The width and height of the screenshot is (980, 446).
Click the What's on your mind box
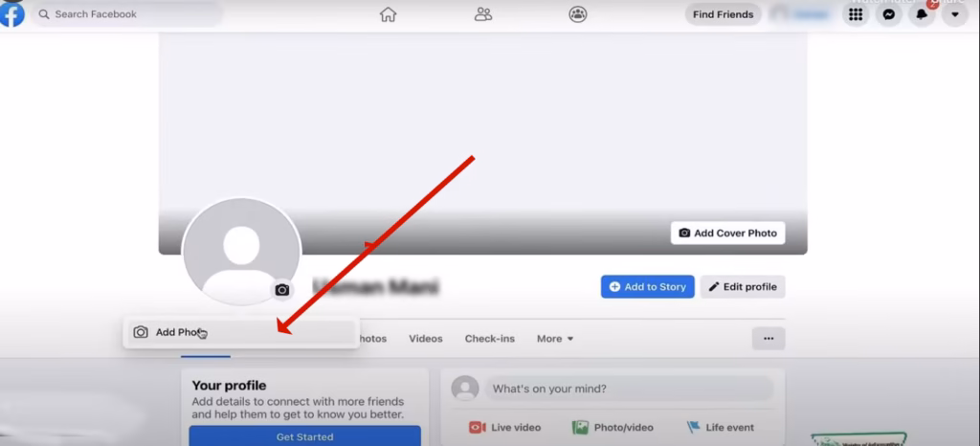tap(630, 389)
